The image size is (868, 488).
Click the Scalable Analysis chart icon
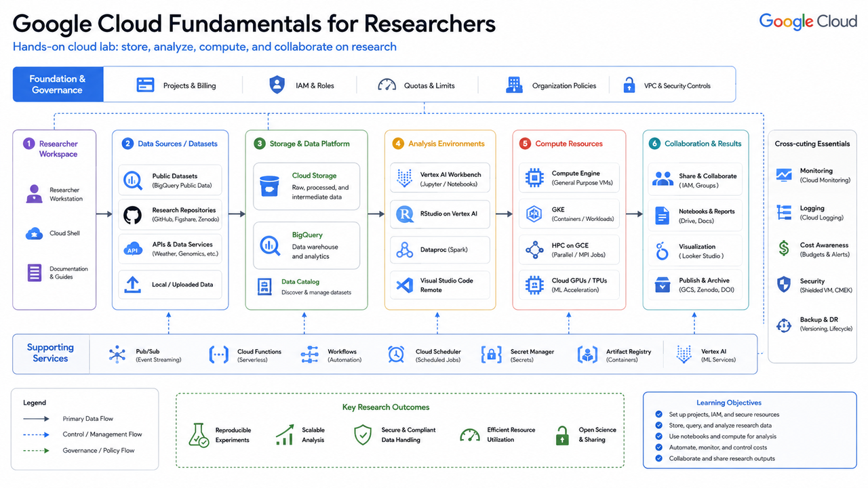[284, 435]
